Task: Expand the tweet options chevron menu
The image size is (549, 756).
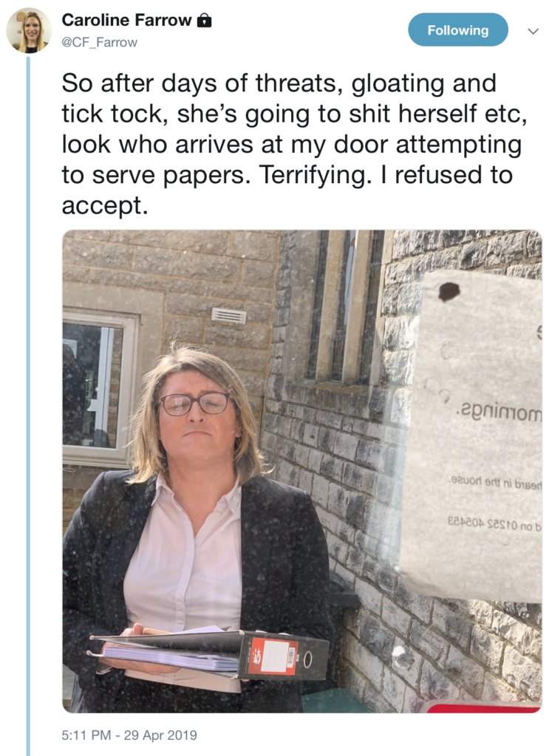Action: (x=533, y=31)
